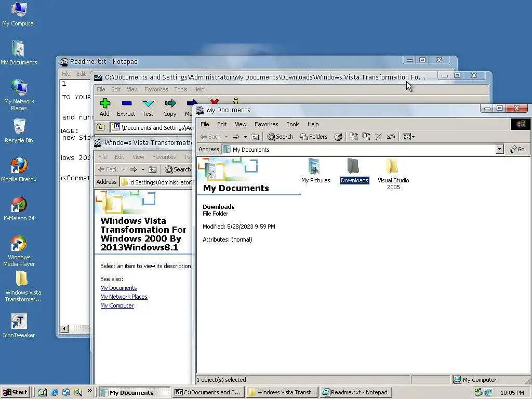Open Favorites menu in My Documents

pyautogui.click(x=267, y=124)
